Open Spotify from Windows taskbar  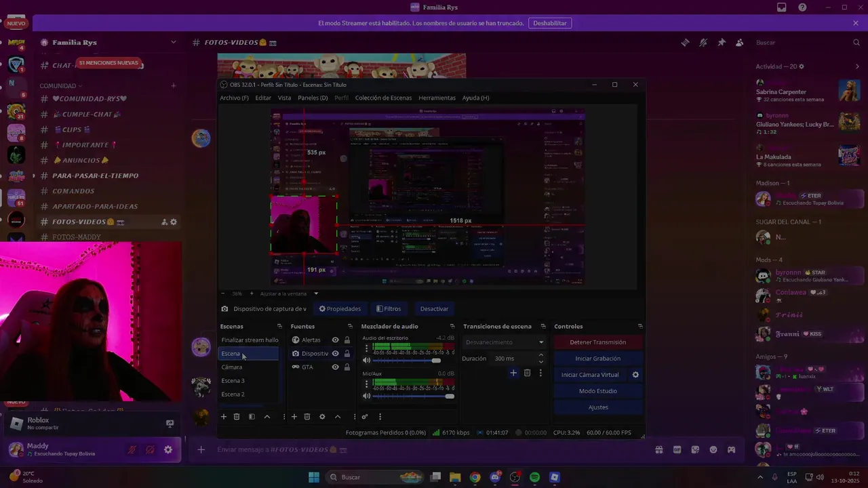coord(534,477)
